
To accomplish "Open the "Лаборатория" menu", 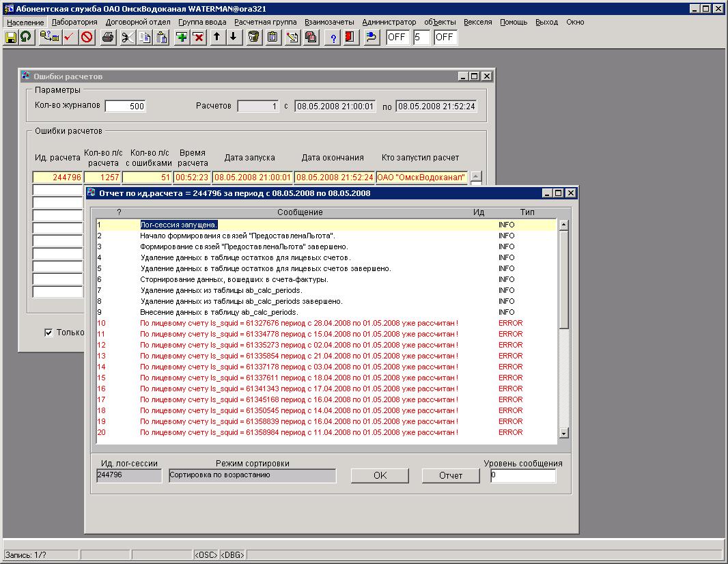I will pyautogui.click(x=74, y=22).
